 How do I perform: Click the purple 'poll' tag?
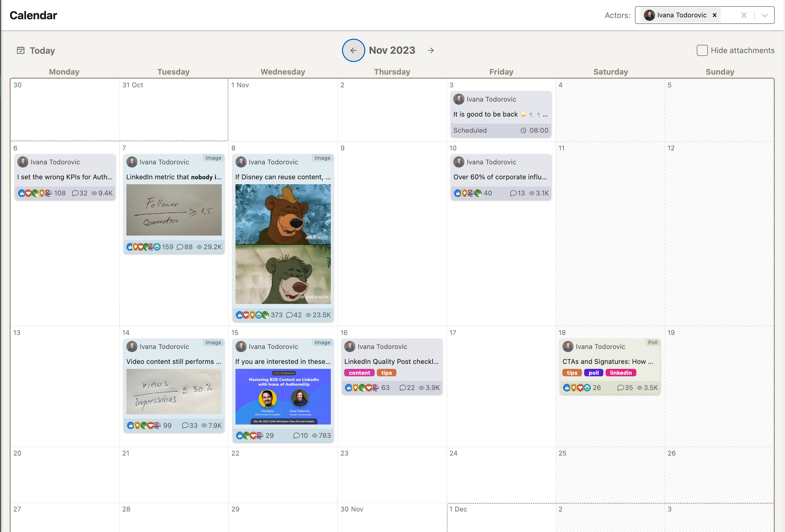coord(594,373)
